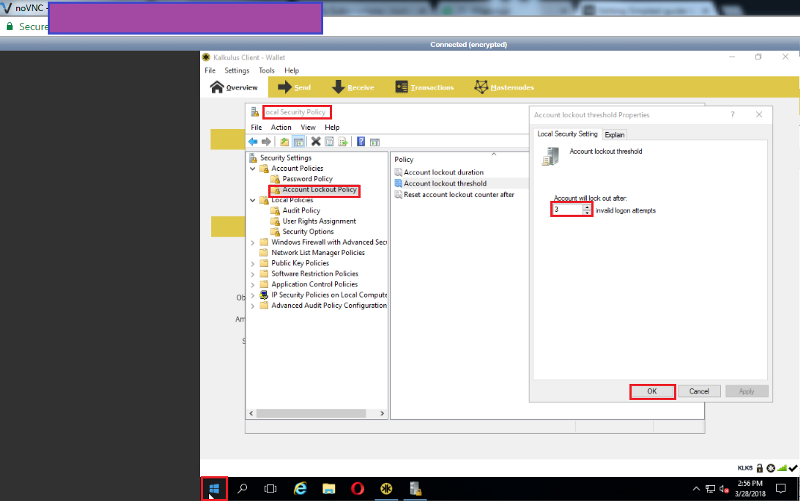Open taskbar Search magnifier

pos(242,489)
